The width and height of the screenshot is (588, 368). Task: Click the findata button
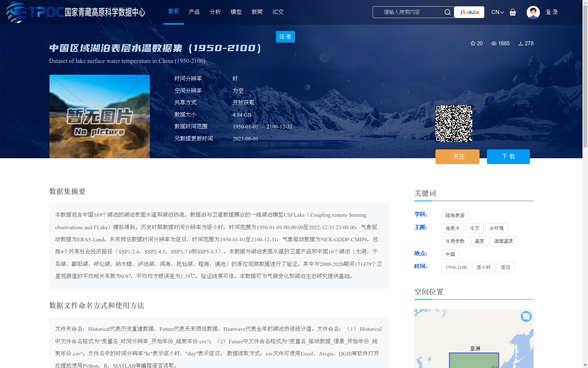pyautogui.click(x=469, y=12)
